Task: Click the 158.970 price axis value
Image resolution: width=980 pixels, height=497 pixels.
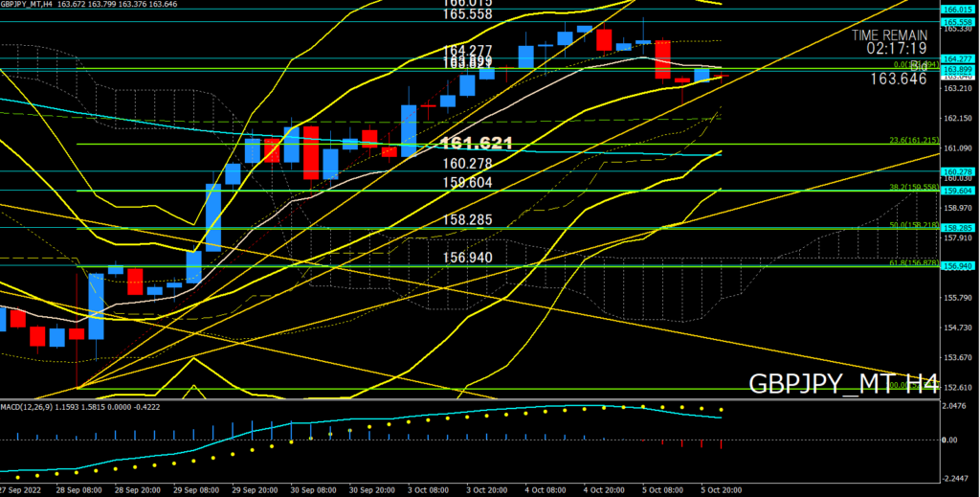Action: click(x=957, y=208)
